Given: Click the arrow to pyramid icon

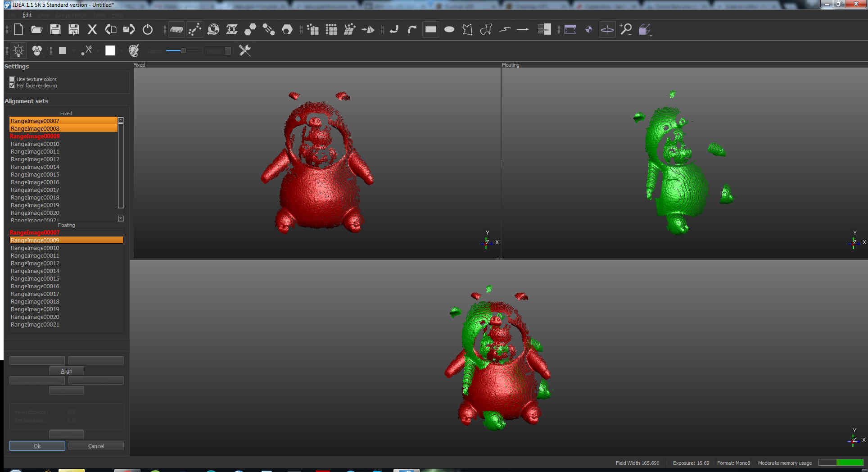Looking at the screenshot, I should click(368, 30).
